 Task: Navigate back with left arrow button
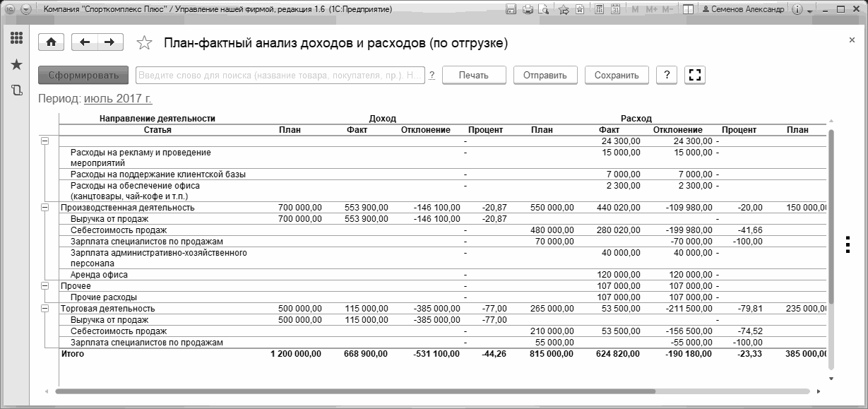(x=85, y=42)
